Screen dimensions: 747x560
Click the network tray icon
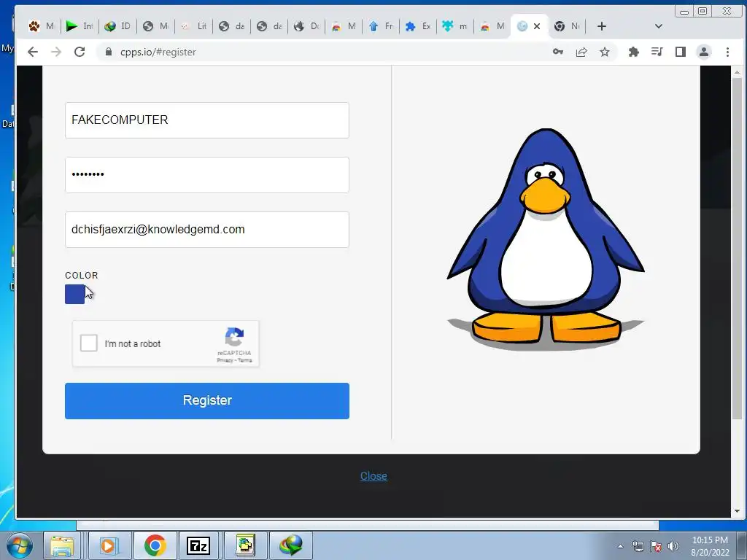pyautogui.click(x=638, y=546)
